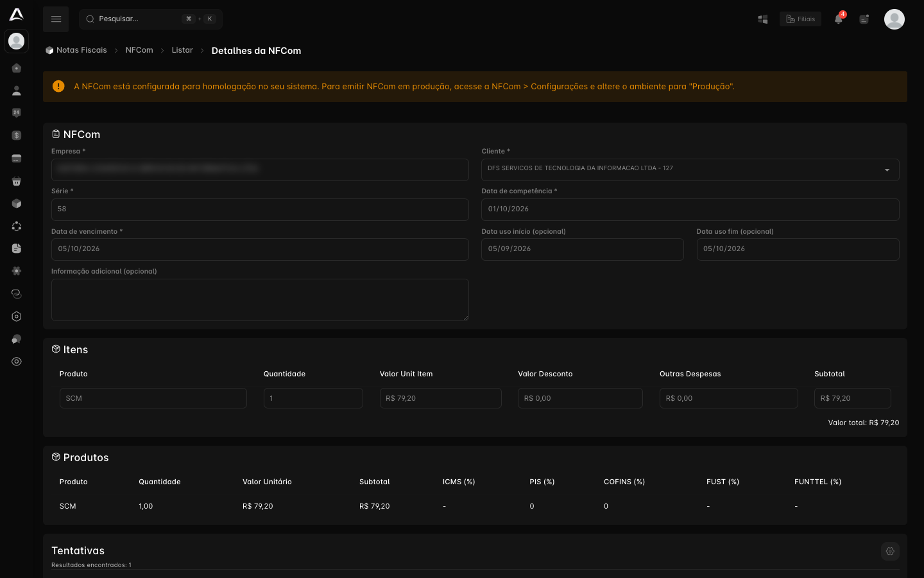Open the user avatar at top of sidebar

(x=17, y=41)
